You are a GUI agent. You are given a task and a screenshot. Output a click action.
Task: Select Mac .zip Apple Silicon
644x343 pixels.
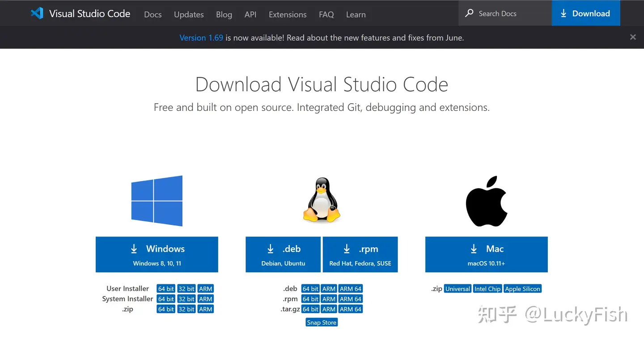(522, 289)
